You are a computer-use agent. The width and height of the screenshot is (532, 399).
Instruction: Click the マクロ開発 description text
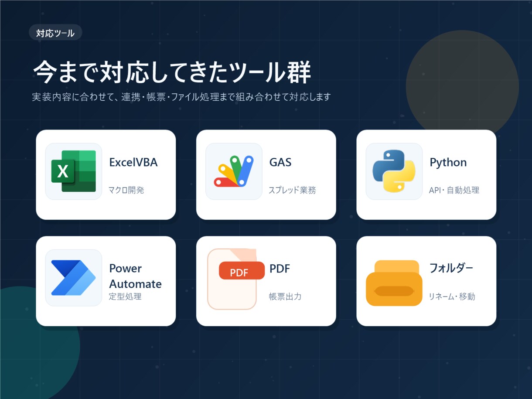[126, 190]
